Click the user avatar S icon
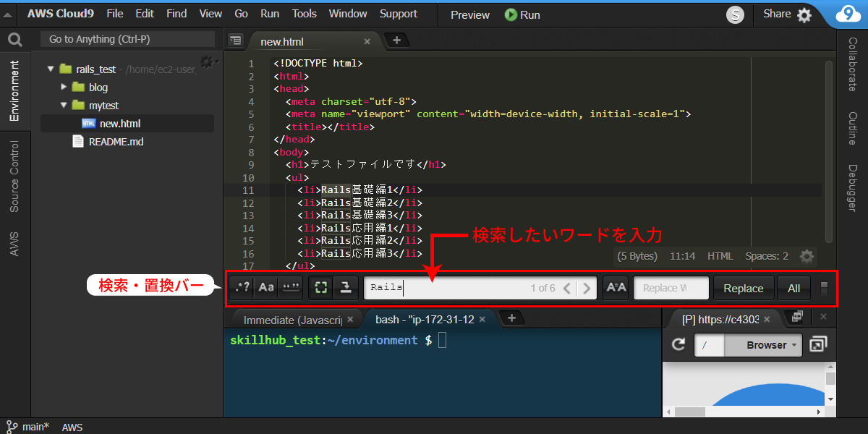 pyautogui.click(x=735, y=14)
